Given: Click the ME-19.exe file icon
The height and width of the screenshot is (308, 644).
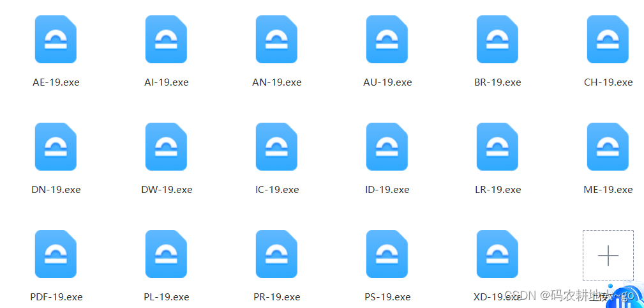Looking at the screenshot, I should tap(608, 147).
